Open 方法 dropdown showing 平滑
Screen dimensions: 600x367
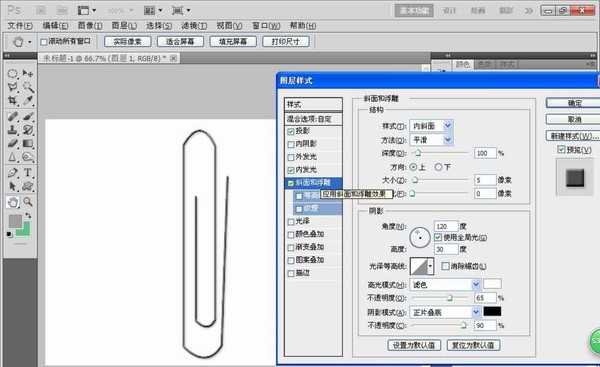pos(431,140)
